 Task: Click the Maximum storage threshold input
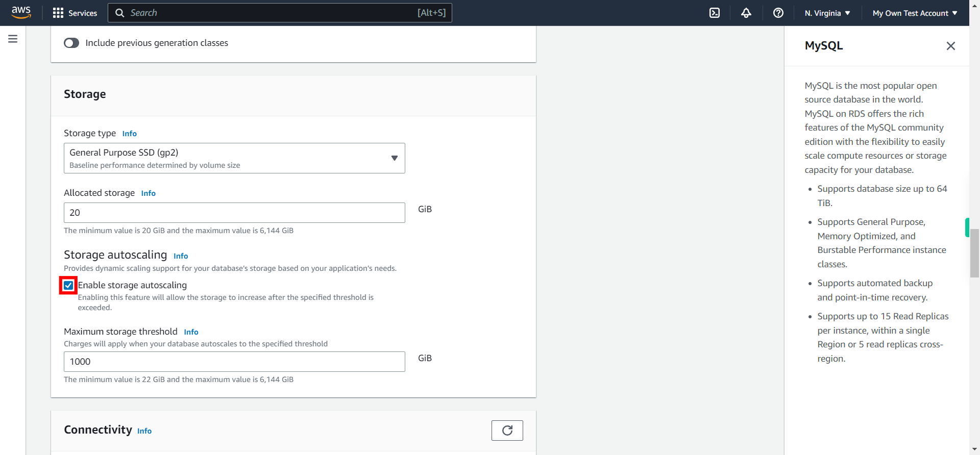tap(234, 362)
